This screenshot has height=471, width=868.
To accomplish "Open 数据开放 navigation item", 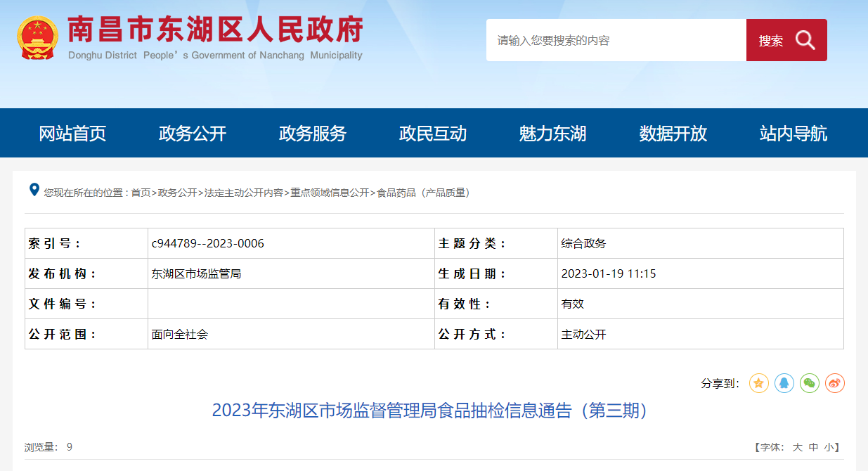I will [x=673, y=134].
